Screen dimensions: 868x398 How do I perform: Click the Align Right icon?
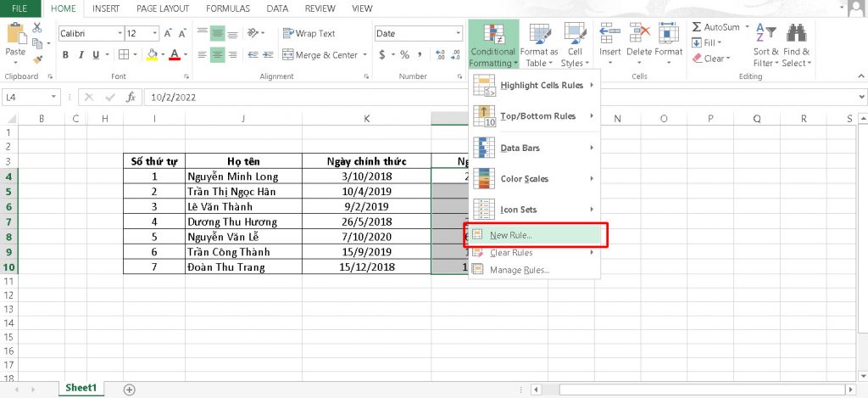pos(233,55)
